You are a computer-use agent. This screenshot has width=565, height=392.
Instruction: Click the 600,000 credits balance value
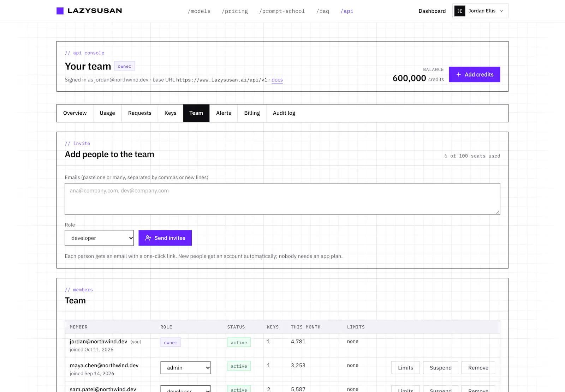click(409, 78)
